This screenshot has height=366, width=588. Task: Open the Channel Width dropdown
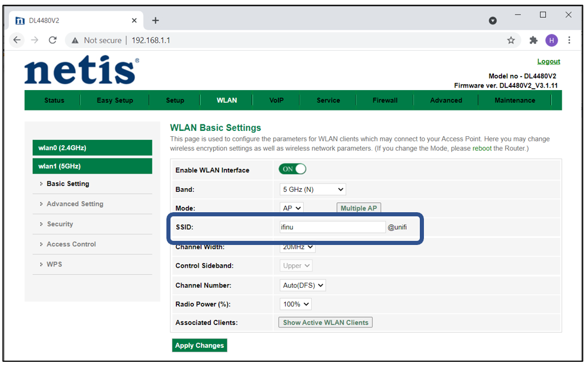coord(297,247)
